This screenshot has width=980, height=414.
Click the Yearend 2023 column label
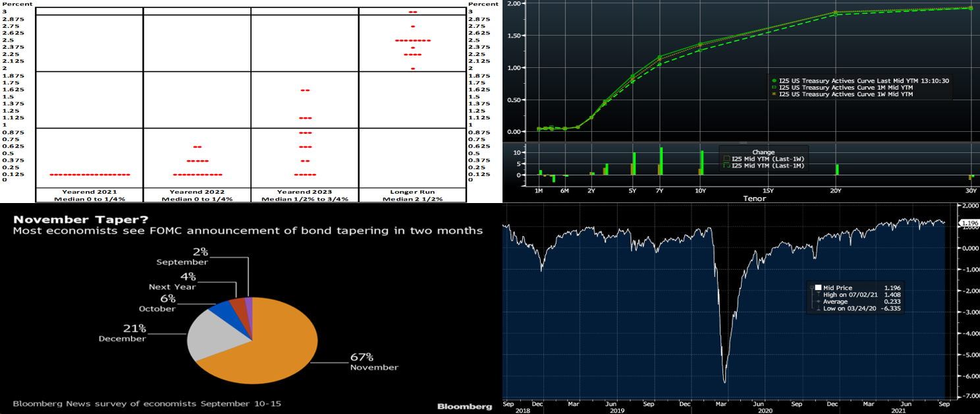click(304, 191)
